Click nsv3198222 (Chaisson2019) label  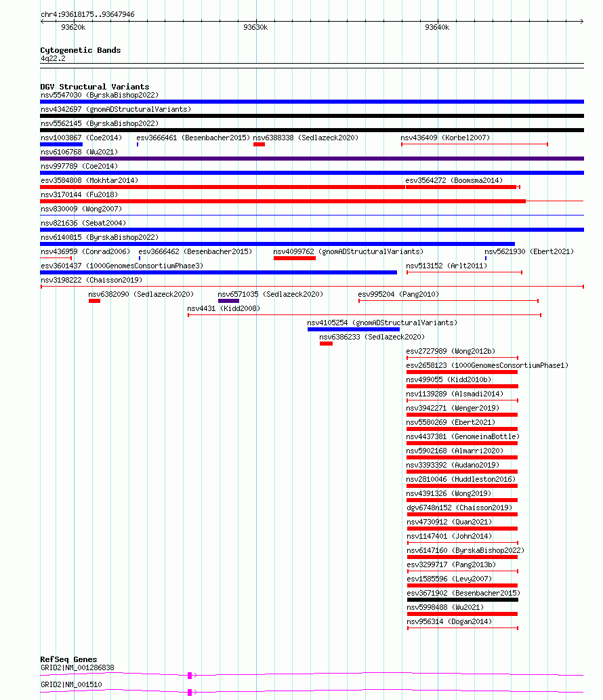coord(91,281)
